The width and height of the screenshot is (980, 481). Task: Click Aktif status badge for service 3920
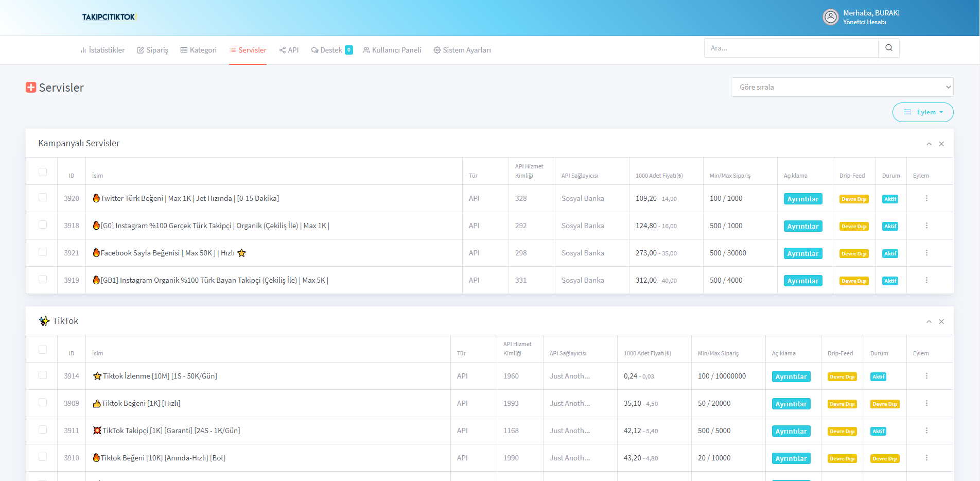pos(890,199)
